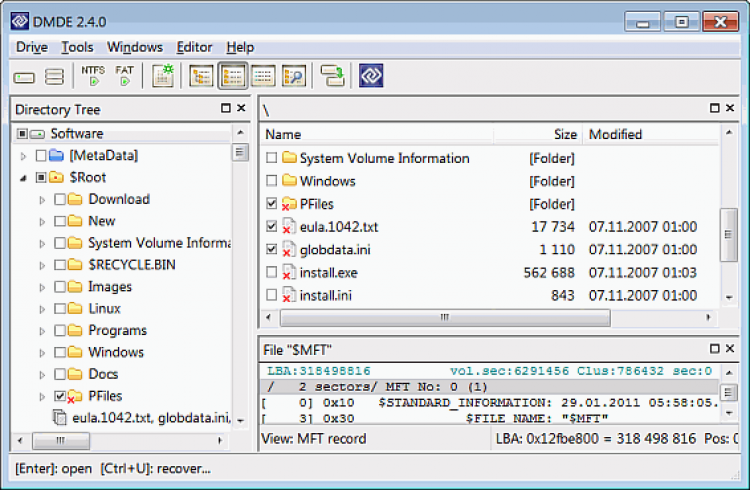Image resolution: width=750 pixels, height=490 pixels.
Task: Open the search in files magnifier icon
Action: pyautogui.click(x=294, y=76)
